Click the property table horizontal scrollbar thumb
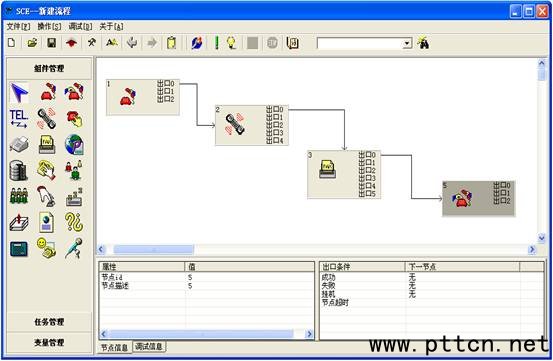 201,334
